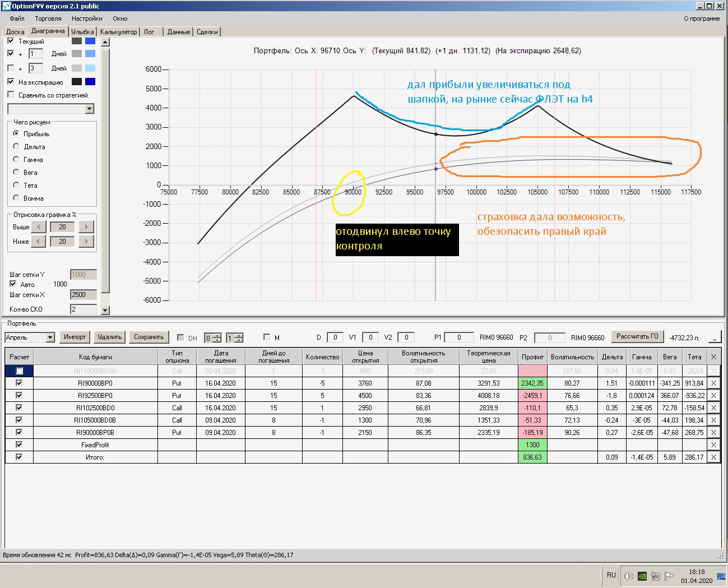Screen dimensions: 728x588
Task: Open the volume control in system tray
Action: point(629,576)
